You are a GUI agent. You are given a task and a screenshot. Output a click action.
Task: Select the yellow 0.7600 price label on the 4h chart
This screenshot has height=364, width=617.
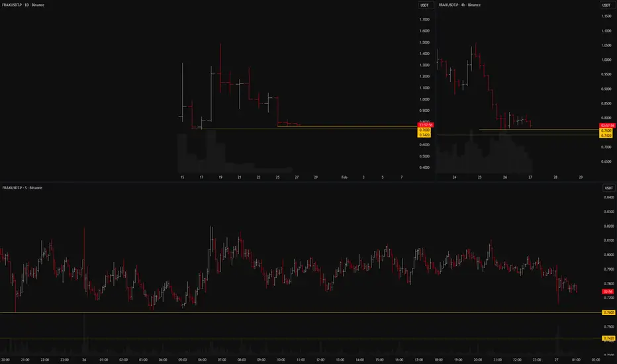606,130
